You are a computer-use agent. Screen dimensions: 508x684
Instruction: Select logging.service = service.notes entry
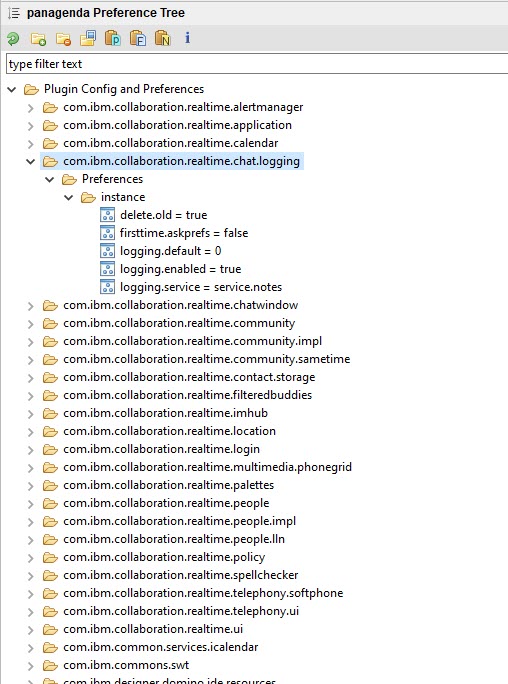coord(201,287)
